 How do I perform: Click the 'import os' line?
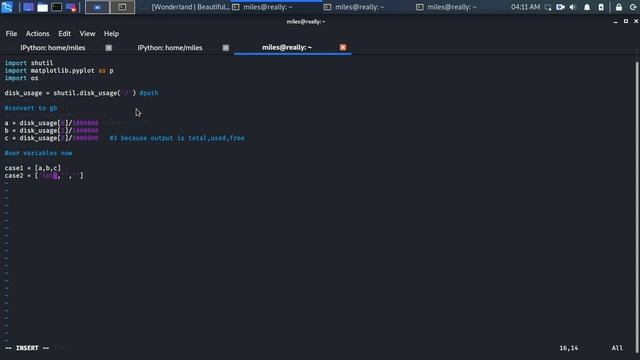pos(21,78)
